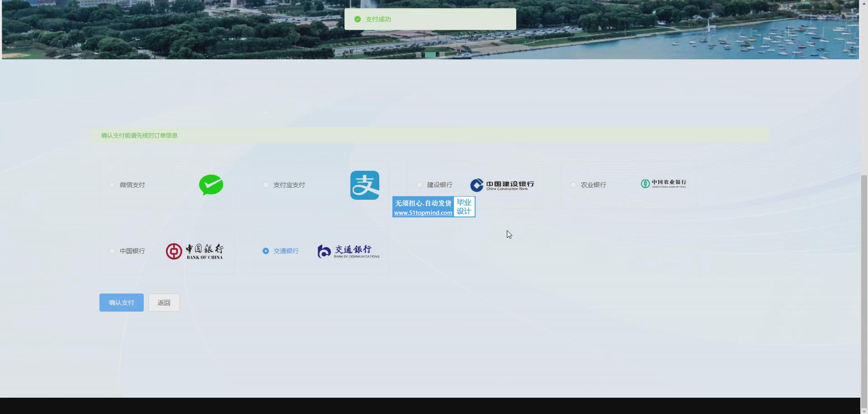Click the 交通银行 label text

[286, 251]
